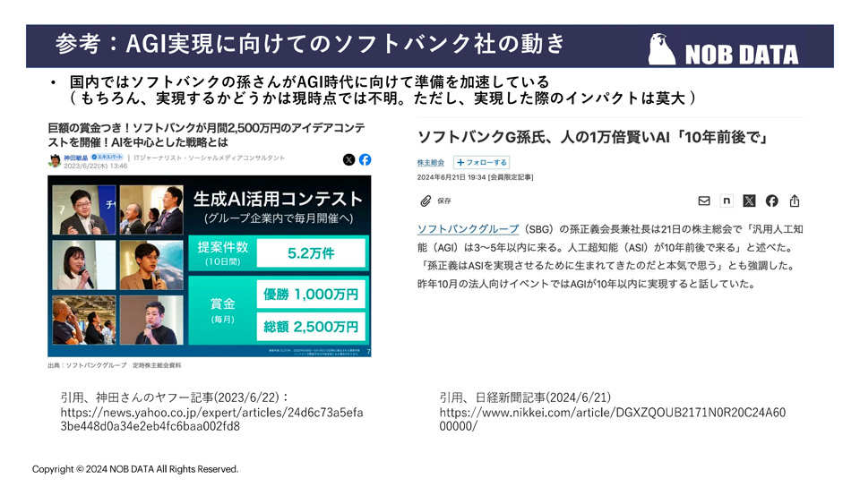The height and width of the screenshot is (504, 860).
Task: Click the Copyright © 2024 NOB DATA text
Action: tap(135, 469)
